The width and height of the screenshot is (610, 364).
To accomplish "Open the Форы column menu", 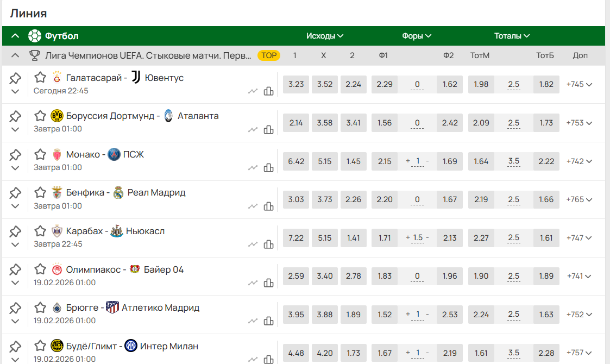I will tap(417, 36).
